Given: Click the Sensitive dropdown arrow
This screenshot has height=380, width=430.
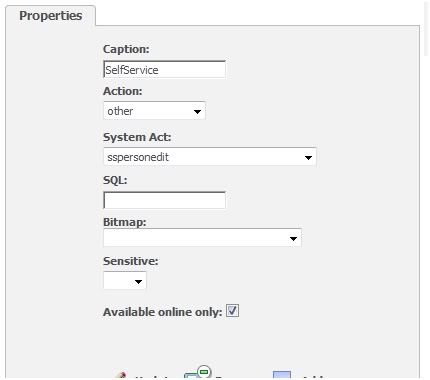Looking at the screenshot, I should 138,281.
